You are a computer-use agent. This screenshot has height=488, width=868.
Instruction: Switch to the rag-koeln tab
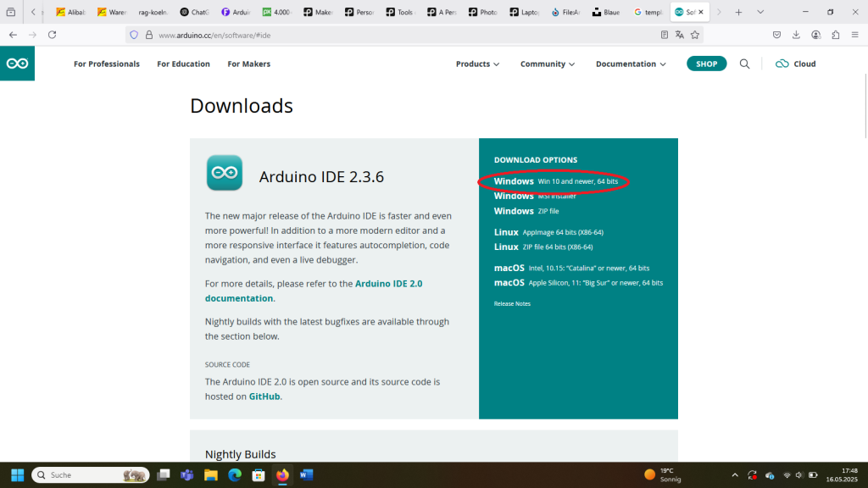click(153, 12)
